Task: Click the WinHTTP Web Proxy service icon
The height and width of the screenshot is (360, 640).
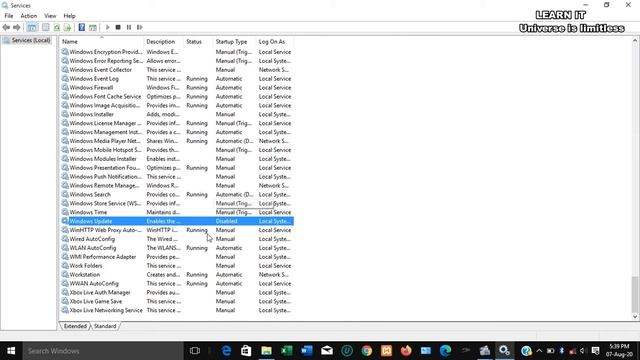Action: coord(65,230)
